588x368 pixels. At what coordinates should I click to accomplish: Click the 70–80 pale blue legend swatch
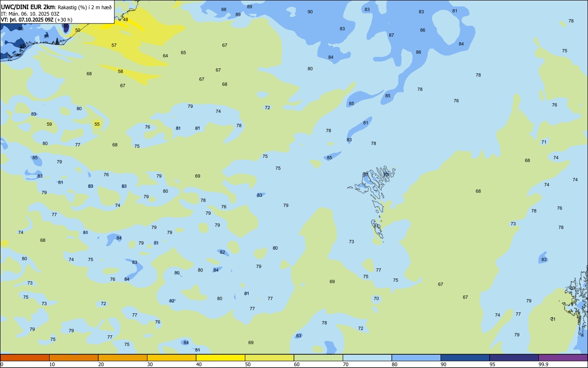coord(367,357)
